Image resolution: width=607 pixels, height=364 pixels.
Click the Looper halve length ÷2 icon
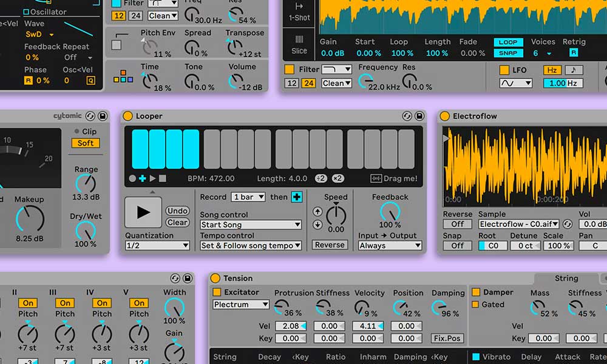tap(322, 178)
